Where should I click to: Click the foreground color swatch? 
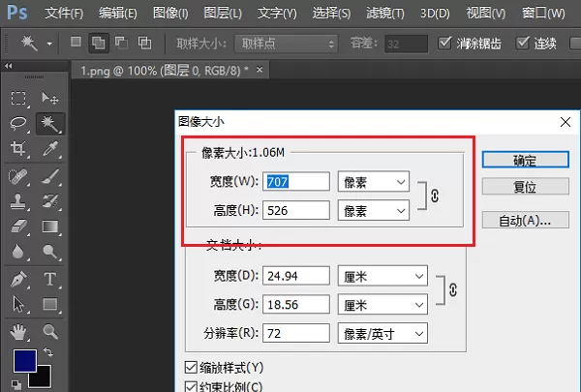pos(25,360)
